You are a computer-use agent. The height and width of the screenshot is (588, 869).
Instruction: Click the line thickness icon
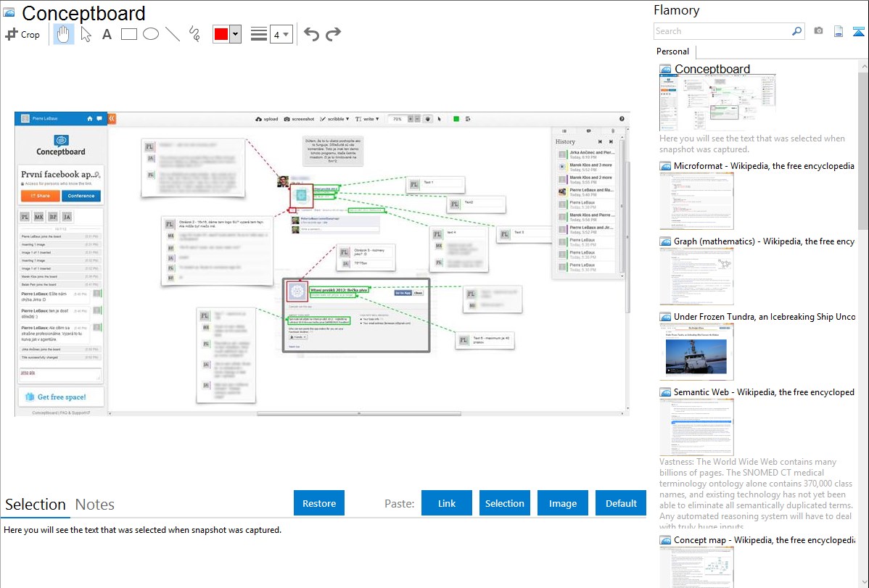pyautogui.click(x=258, y=34)
